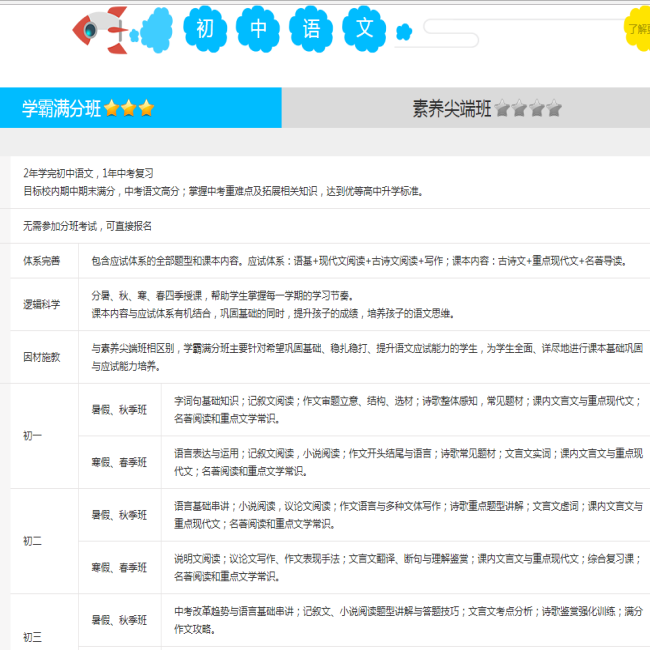
Task: Click the rocket icon in the header
Action: tap(101, 30)
